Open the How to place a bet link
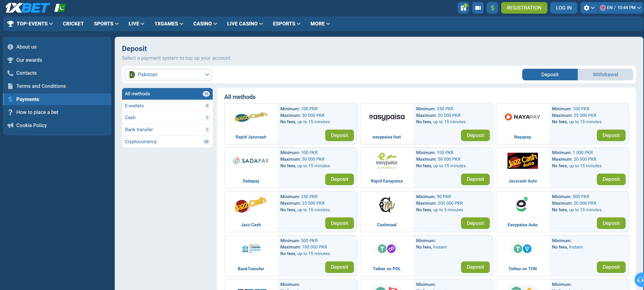The image size is (644, 290). tap(57, 112)
